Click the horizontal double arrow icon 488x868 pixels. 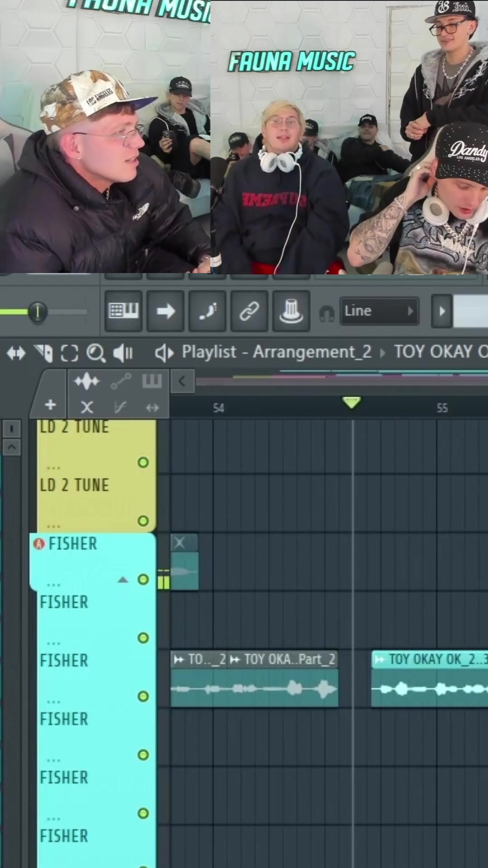[x=152, y=408]
